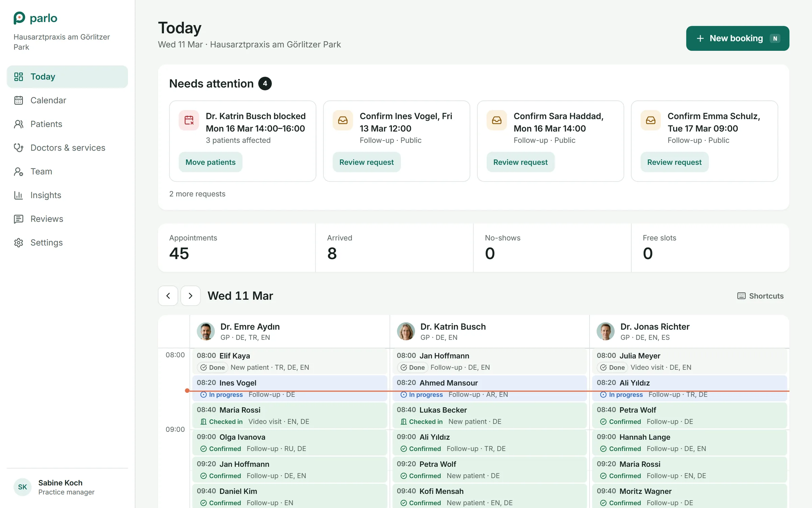Click the New booking button
Image resolution: width=812 pixels, height=508 pixels.
pos(738,38)
